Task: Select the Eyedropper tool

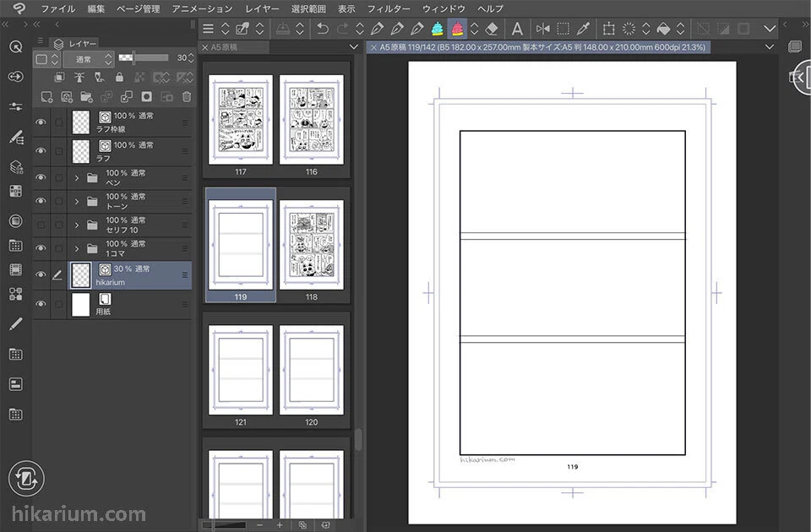Action: (x=584, y=29)
